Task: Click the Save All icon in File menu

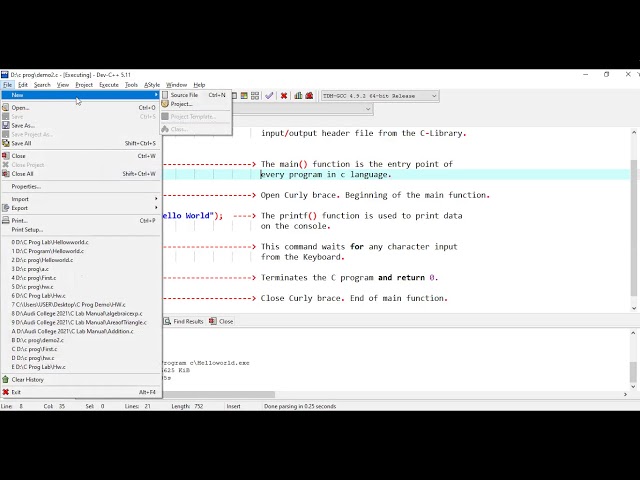Action: click(x=6, y=143)
